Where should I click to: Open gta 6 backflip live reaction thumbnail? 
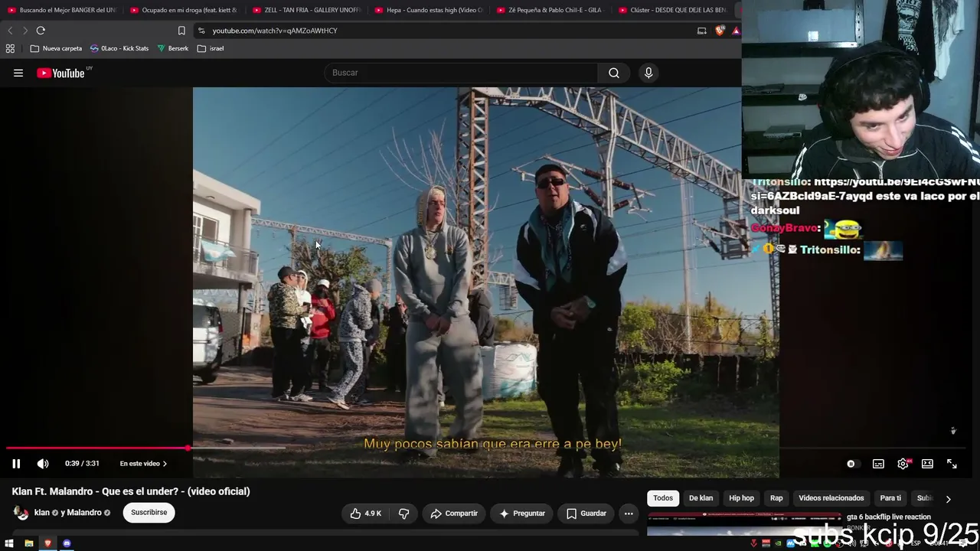(744, 524)
